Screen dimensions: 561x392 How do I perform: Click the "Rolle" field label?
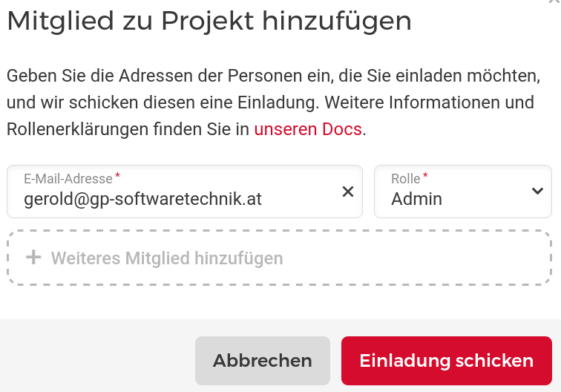[406, 178]
